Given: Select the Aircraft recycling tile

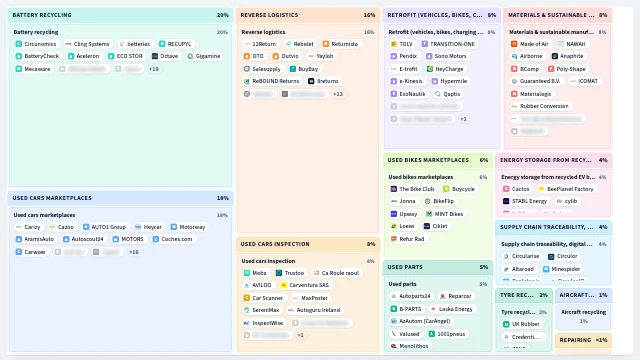Looking at the screenshot, I should click(583, 316).
